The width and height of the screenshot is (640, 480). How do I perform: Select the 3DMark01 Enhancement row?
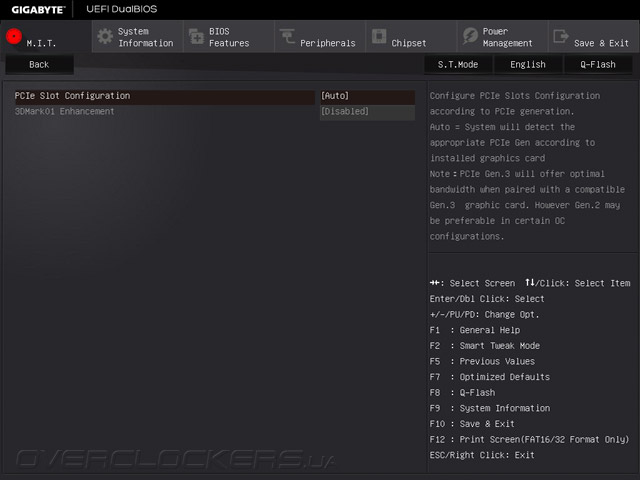(x=164, y=111)
